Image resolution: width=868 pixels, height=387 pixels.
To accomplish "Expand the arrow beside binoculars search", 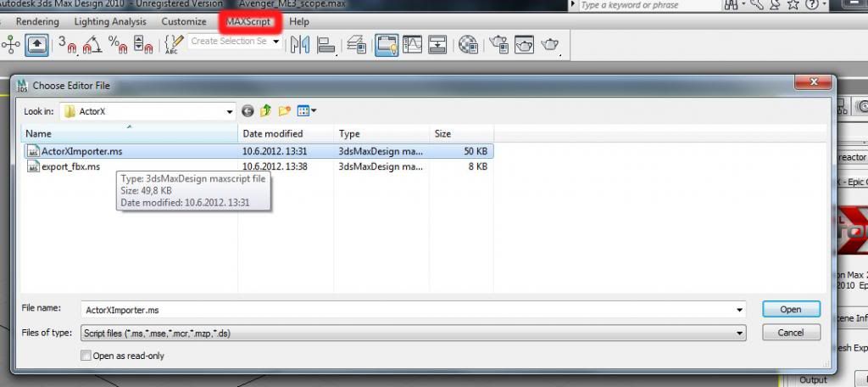I will coord(743,4).
